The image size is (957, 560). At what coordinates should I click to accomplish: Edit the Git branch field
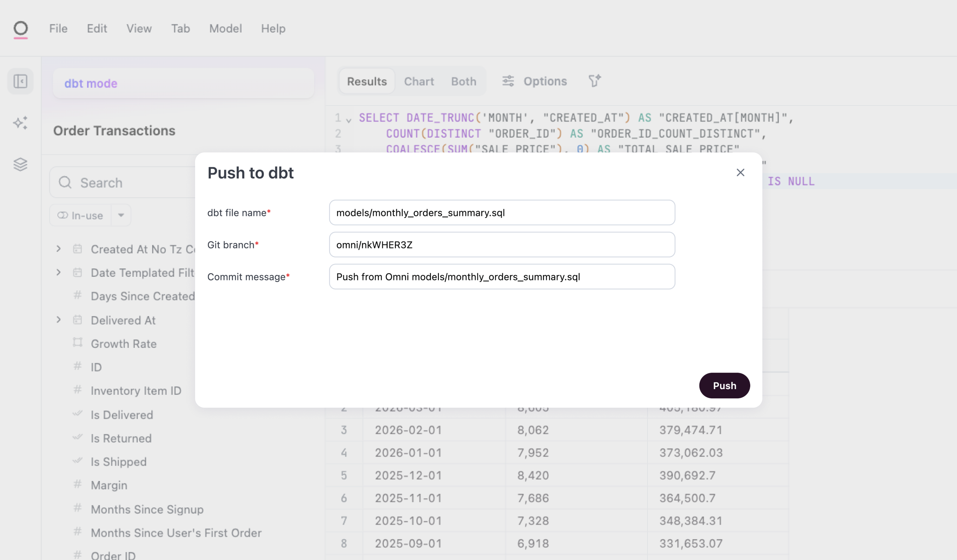tap(502, 245)
